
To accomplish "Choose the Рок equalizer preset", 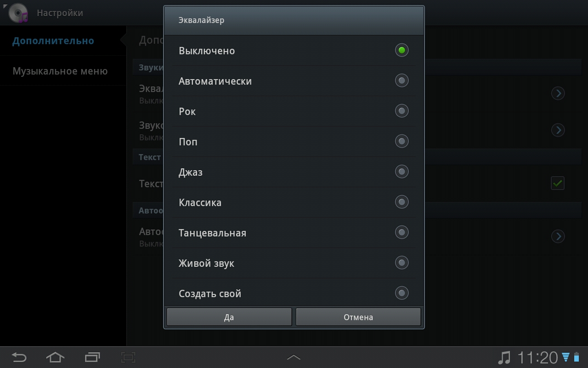I will (401, 111).
